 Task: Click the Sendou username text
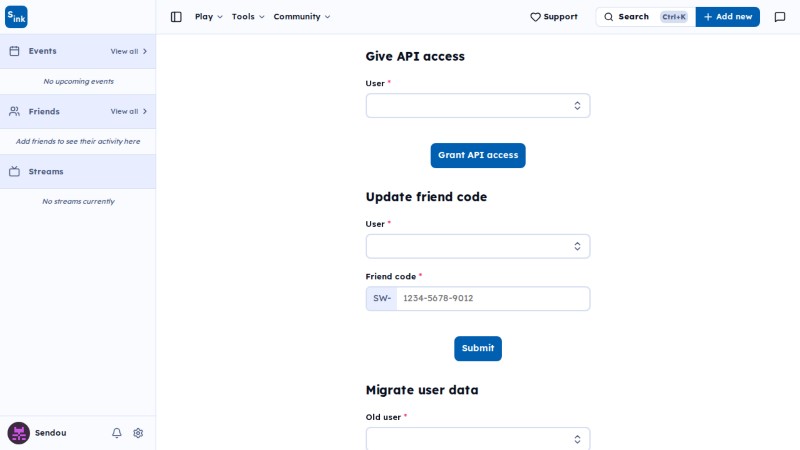(51, 433)
